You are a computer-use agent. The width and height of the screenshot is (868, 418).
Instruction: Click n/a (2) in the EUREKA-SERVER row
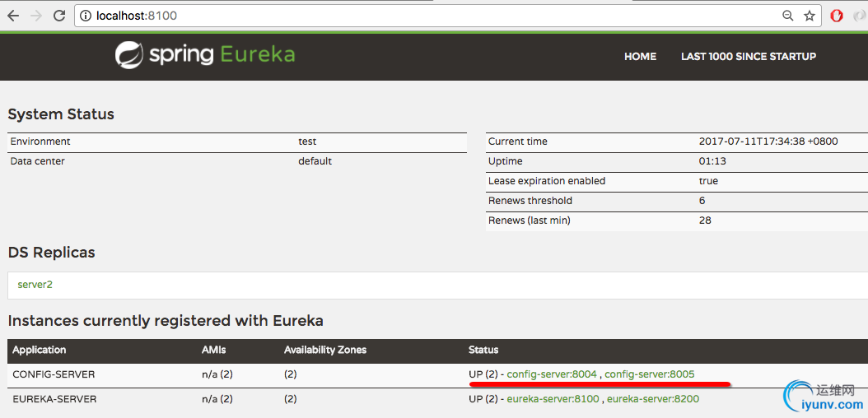click(217, 398)
